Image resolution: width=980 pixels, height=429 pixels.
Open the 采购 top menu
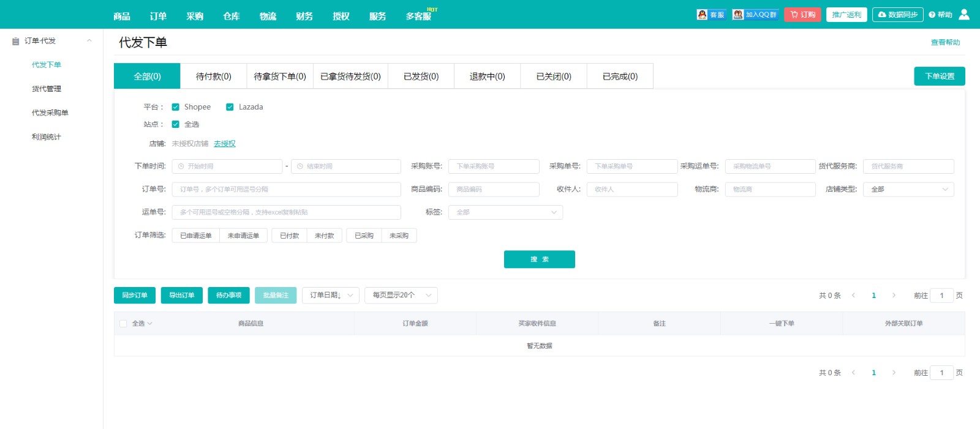[195, 16]
